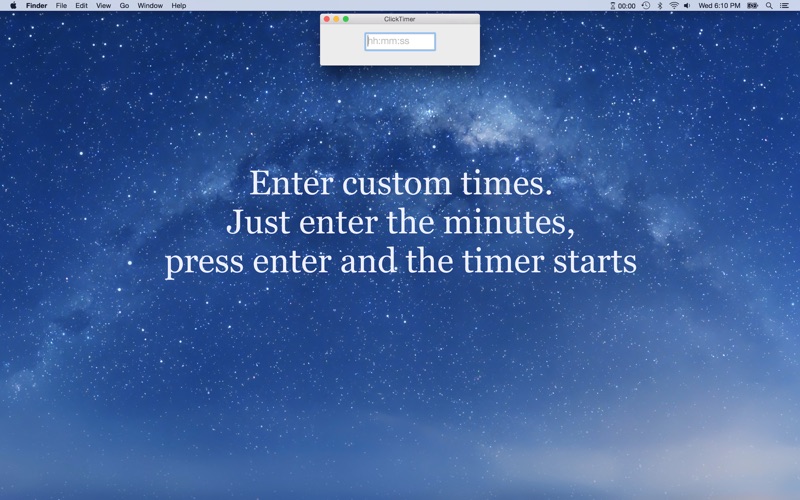Open the volume control in menu bar

click(x=687, y=6)
